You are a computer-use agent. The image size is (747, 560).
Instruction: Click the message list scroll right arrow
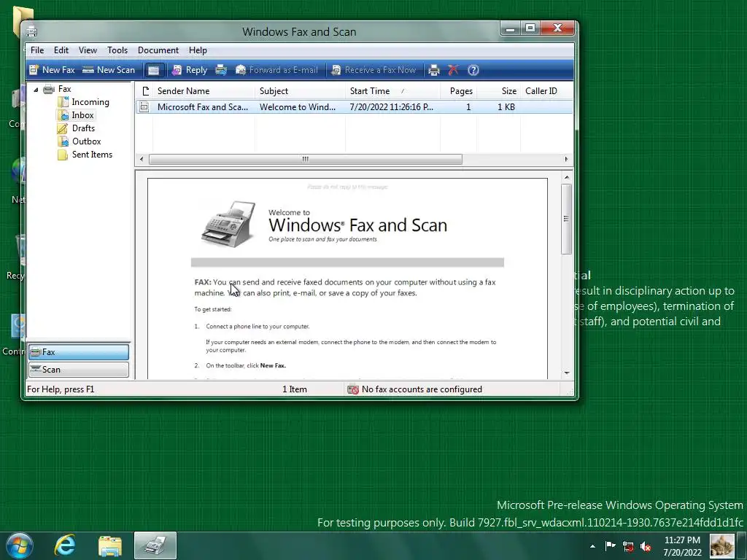click(x=566, y=159)
